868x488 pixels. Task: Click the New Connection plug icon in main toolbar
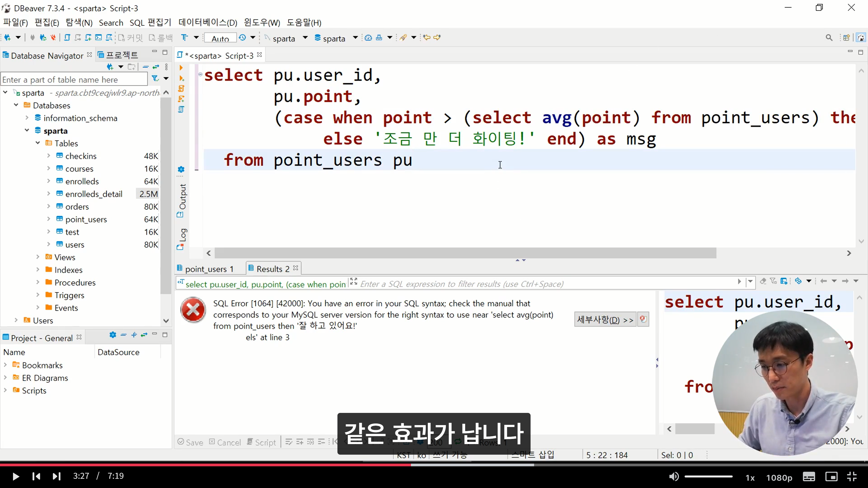[x=7, y=37]
